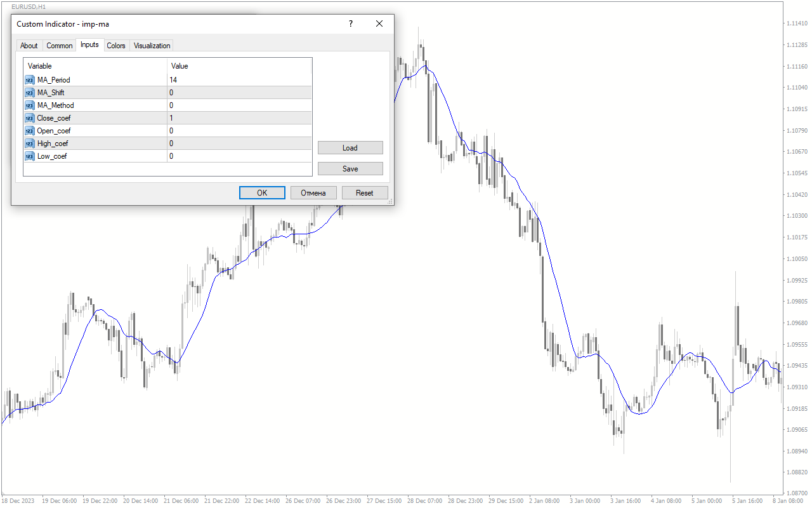Open the Colors tab
The height and width of the screenshot is (508, 812).
pos(116,46)
